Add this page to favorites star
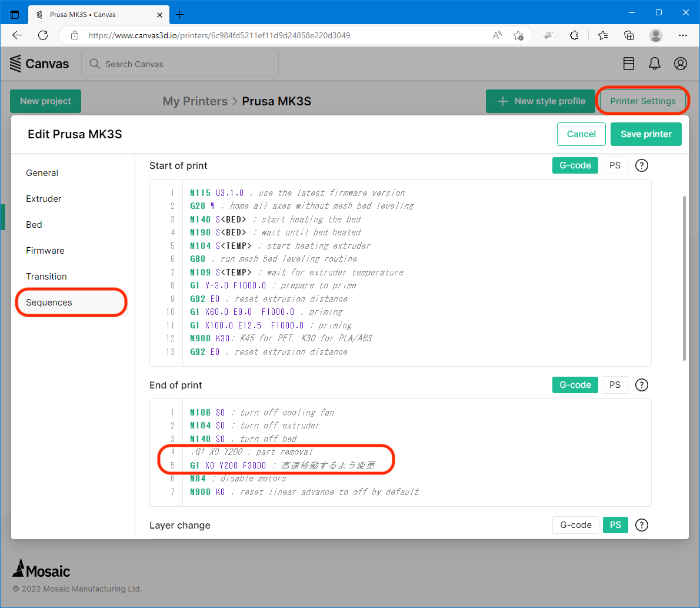The width and height of the screenshot is (700, 608). (518, 35)
